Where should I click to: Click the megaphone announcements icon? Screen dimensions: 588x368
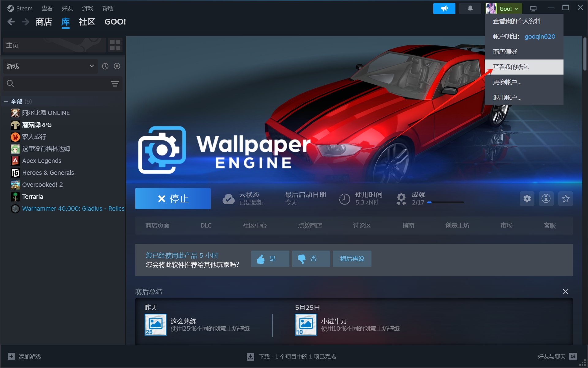click(444, 9)
